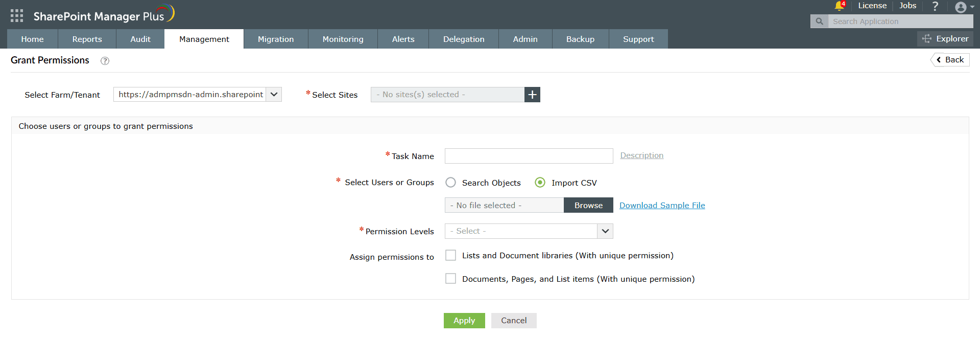Click the SharePoint Manager Plus logo
This screenshot has height=360, width=980.
[x=104, y=15]
